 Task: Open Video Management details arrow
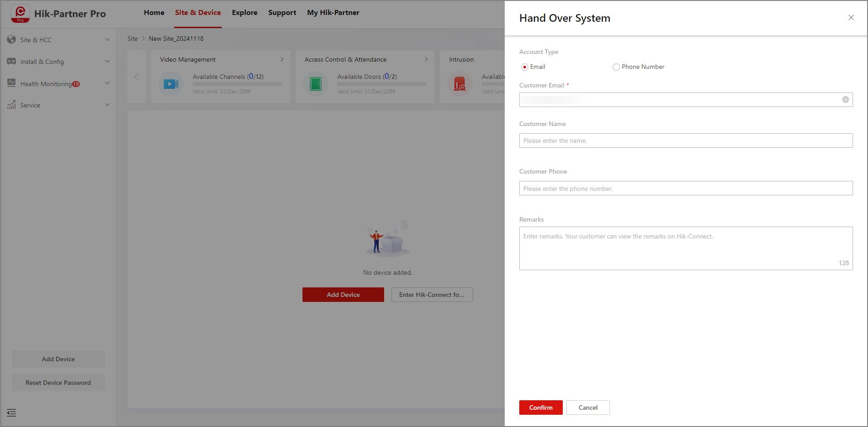(x=282, y=59)
